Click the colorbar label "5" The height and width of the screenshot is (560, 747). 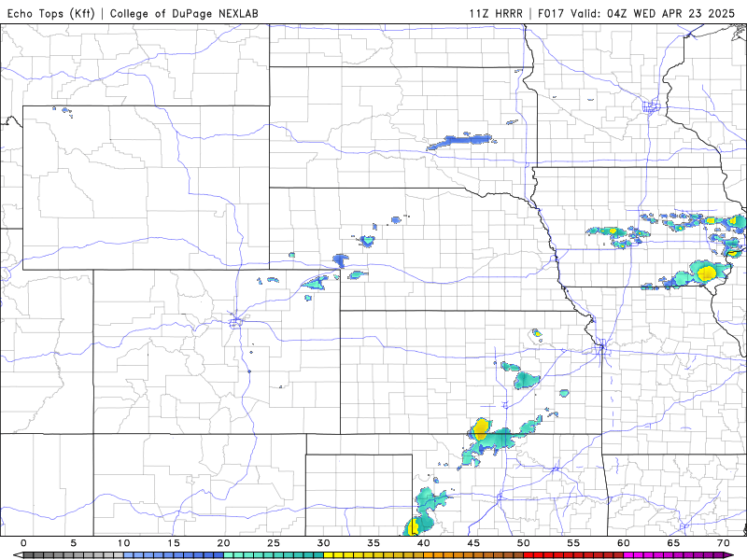tap(74, 543)
